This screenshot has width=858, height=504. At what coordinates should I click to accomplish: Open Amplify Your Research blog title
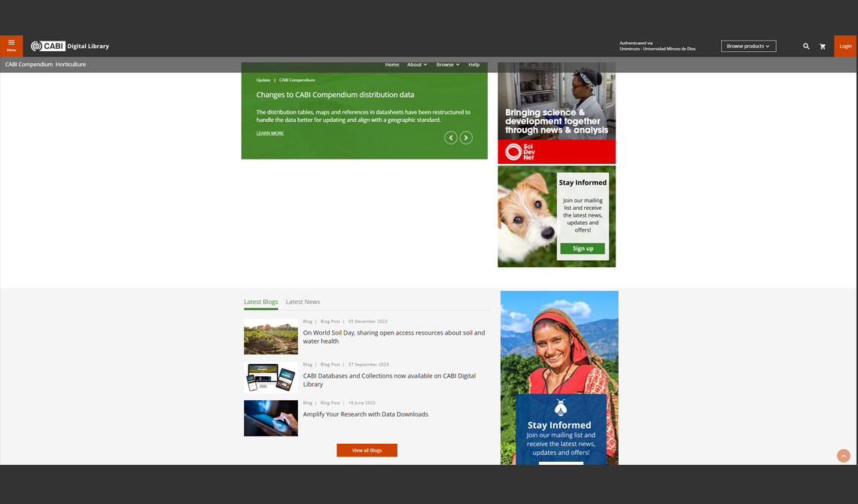click(366, 414)
